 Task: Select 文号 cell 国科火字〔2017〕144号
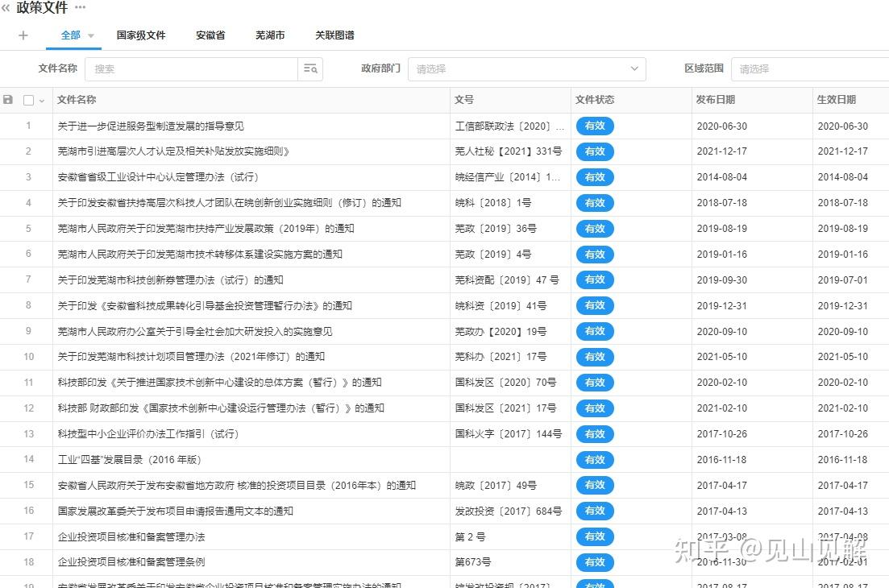[x=509, y=434]
